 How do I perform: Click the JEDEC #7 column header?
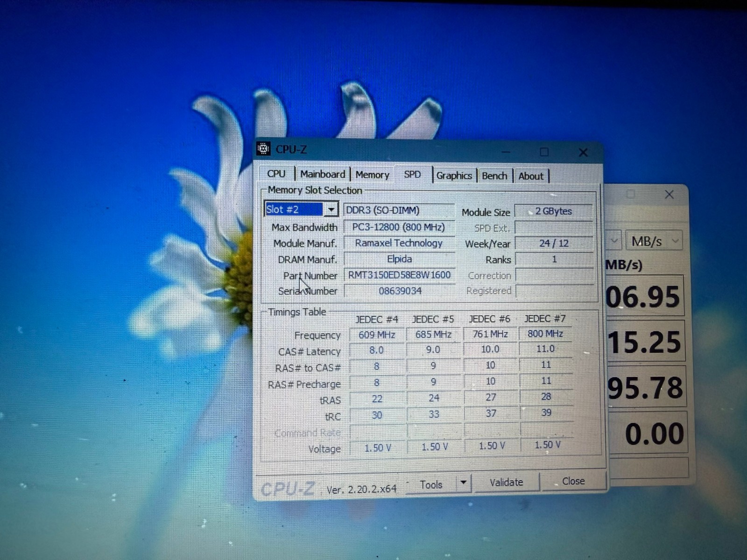(x=545, y=318)
